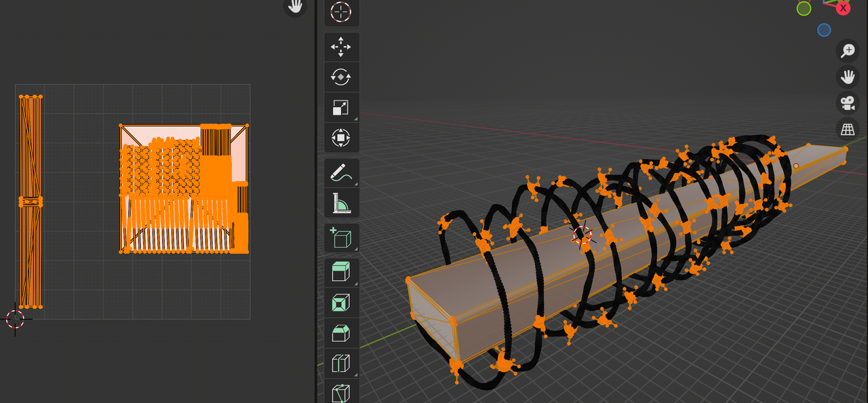
Task: Select the Loop Cut tool
Action: click(x=340, y=364)
